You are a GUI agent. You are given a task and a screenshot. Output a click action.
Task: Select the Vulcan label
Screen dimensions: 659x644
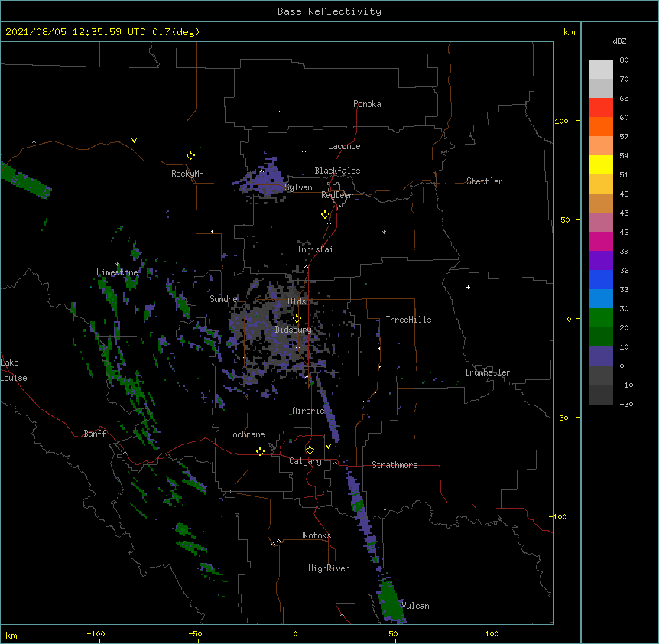pyautogui.click(x=415, y=606)
